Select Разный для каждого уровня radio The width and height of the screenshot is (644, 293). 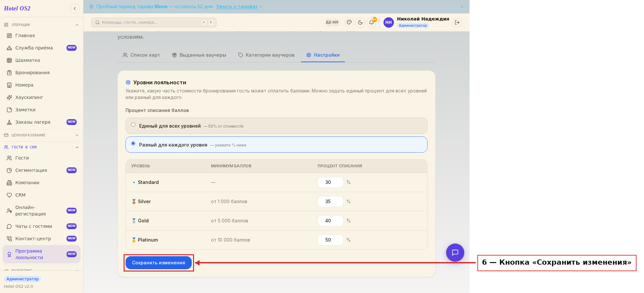point(133,144)
